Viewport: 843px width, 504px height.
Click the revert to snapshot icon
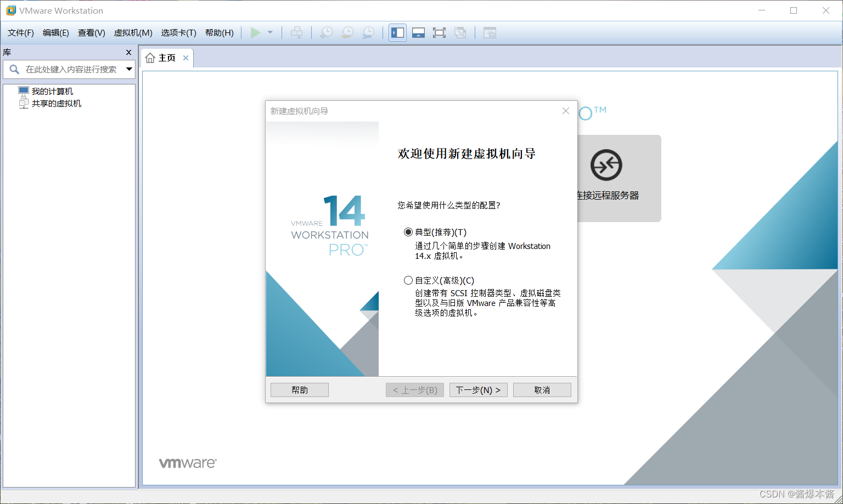[x=347, y=33]
